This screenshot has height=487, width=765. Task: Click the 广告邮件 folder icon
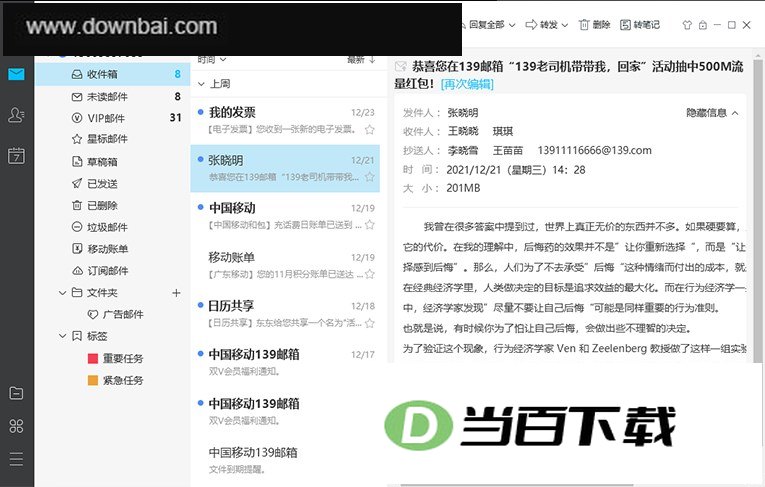[x=93, y=314]
